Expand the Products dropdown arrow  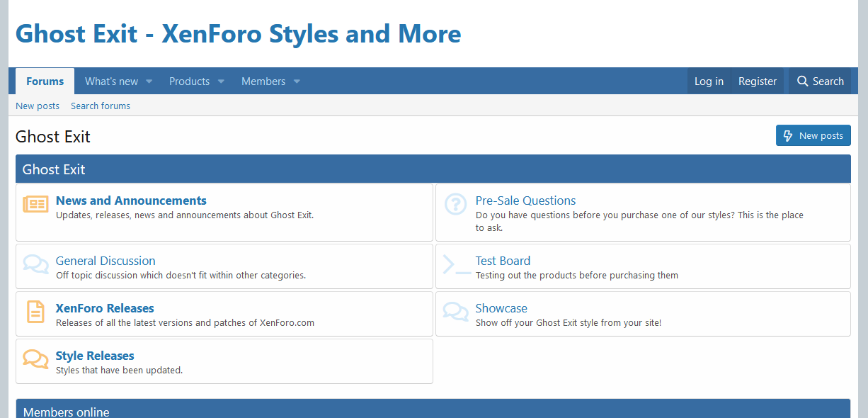221,81
